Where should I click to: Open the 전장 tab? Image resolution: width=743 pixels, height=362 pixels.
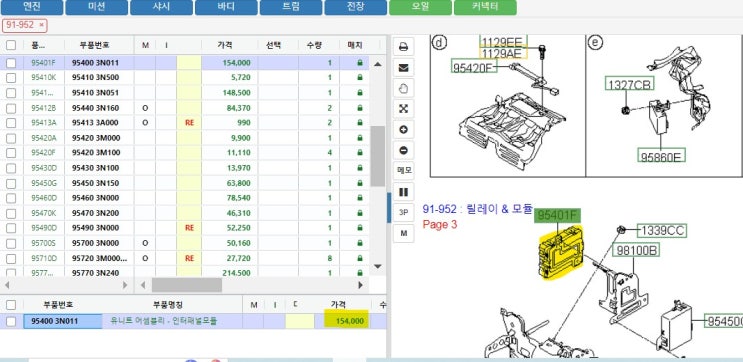click(355, 7)
